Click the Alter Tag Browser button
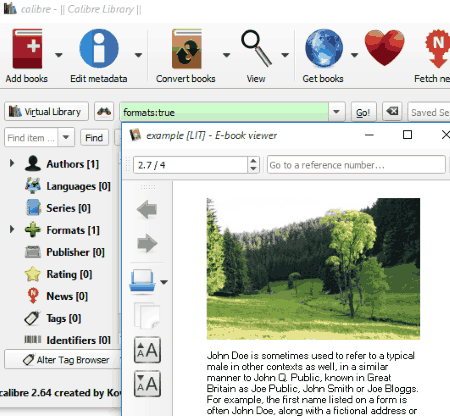 [x=63, y=359]
